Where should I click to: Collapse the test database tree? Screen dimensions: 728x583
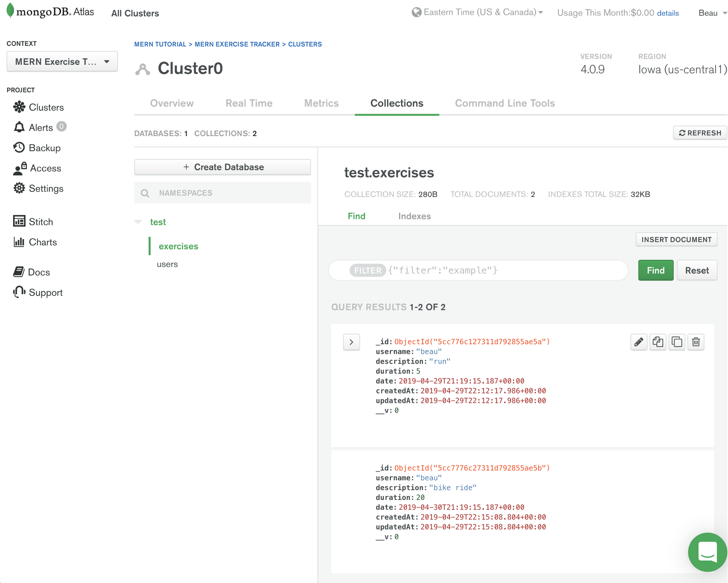138,222
